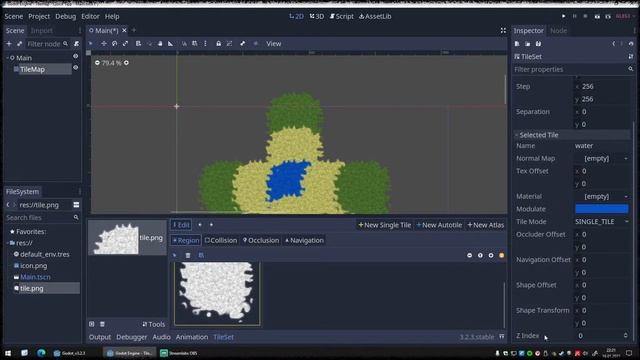Open the Debugger bottom panel
This screenshot has width=640, height=360.
(x=131, y=337)
